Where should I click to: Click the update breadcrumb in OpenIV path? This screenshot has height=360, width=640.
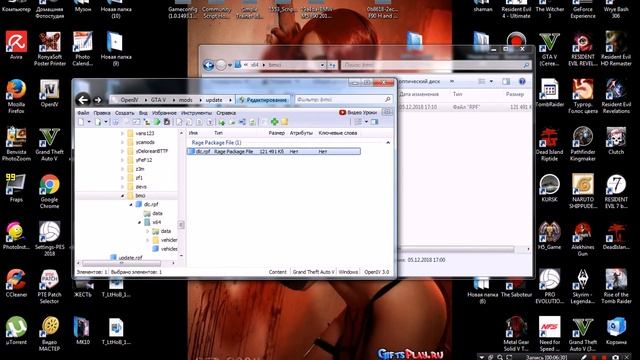214,100
